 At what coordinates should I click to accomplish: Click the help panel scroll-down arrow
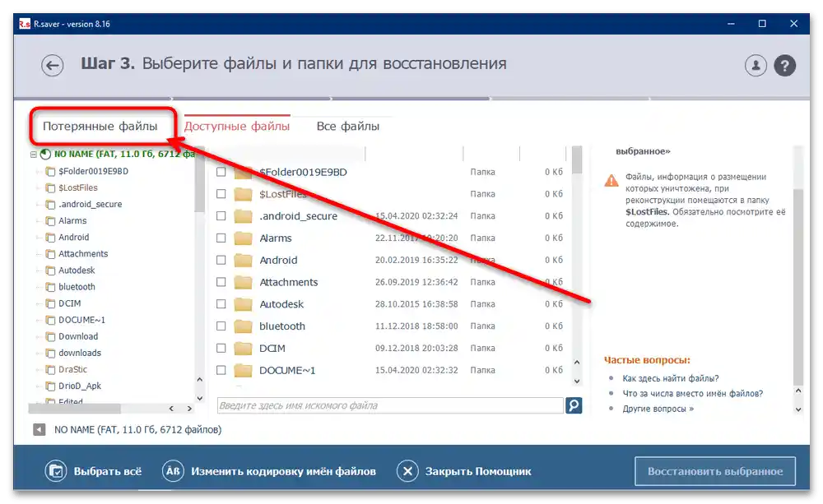(x=798, y=409)
